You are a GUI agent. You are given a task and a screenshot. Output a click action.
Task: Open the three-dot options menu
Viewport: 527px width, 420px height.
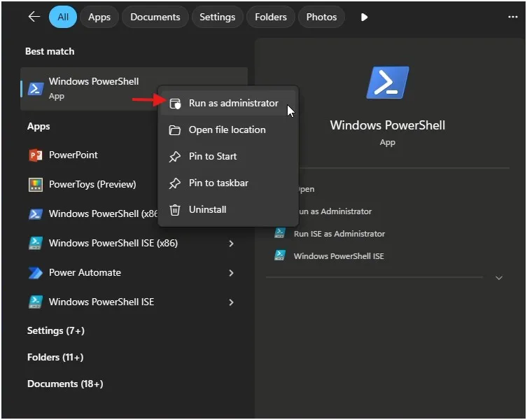point(512,17)
